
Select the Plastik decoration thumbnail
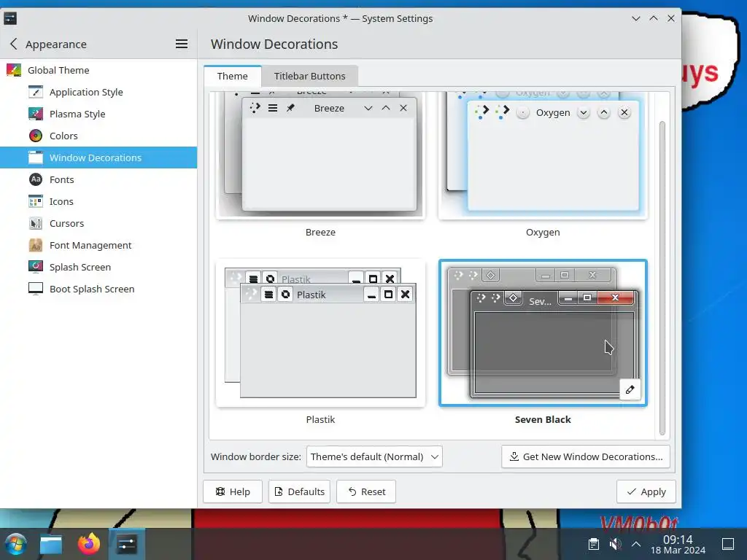point(320,332)
